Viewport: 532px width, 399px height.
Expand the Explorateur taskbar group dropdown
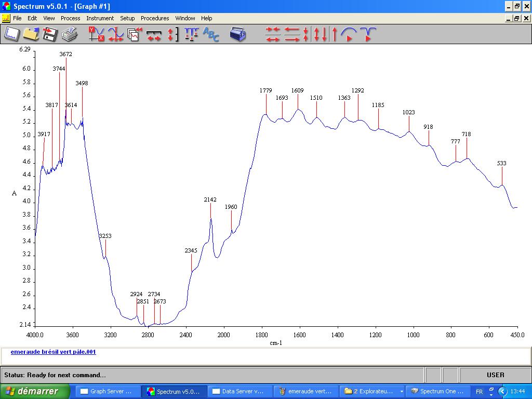[401, 392]
